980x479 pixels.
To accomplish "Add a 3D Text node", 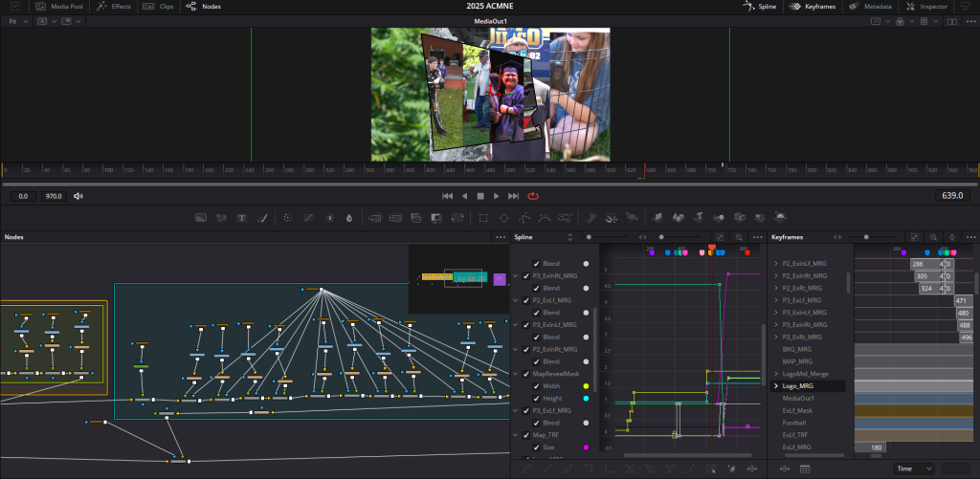I will coord(699,218).
